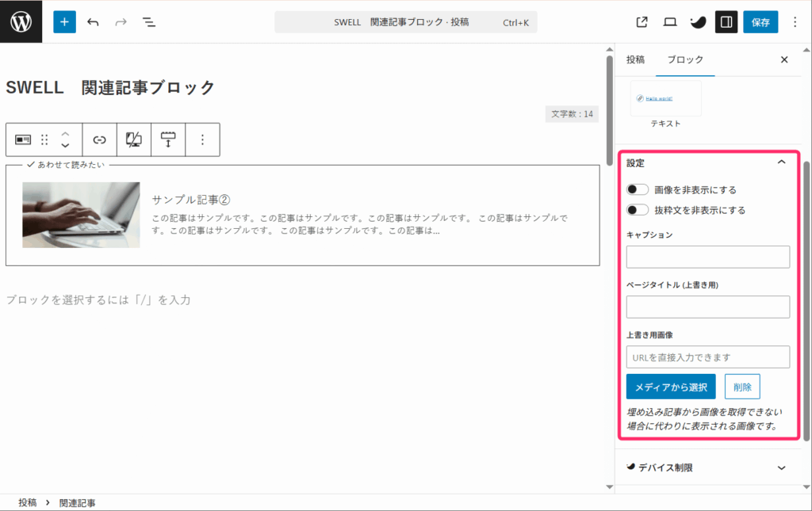Click the あわせて読みたい caption label

point(66,165)
